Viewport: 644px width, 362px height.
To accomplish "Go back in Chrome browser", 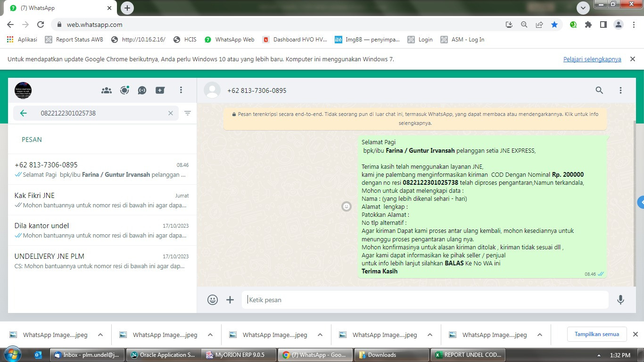I will 10,25.
